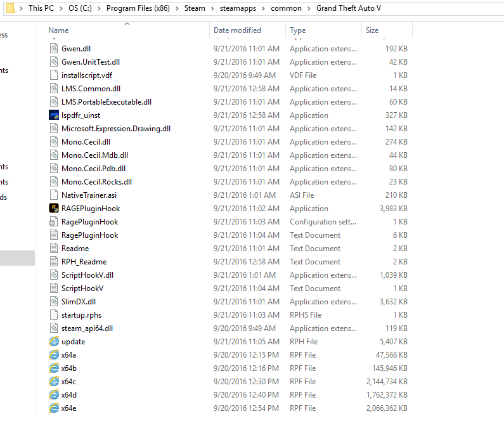Expand the chevron after common breadcrumb
This screenshot has height=428, width=504.
pos(309,9)
